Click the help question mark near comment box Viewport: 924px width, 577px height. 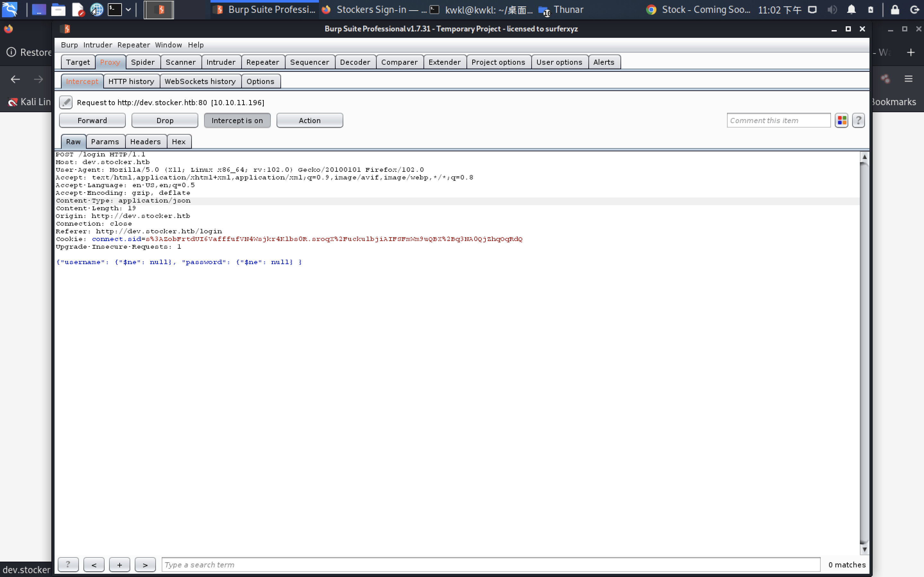click(858, 121)
